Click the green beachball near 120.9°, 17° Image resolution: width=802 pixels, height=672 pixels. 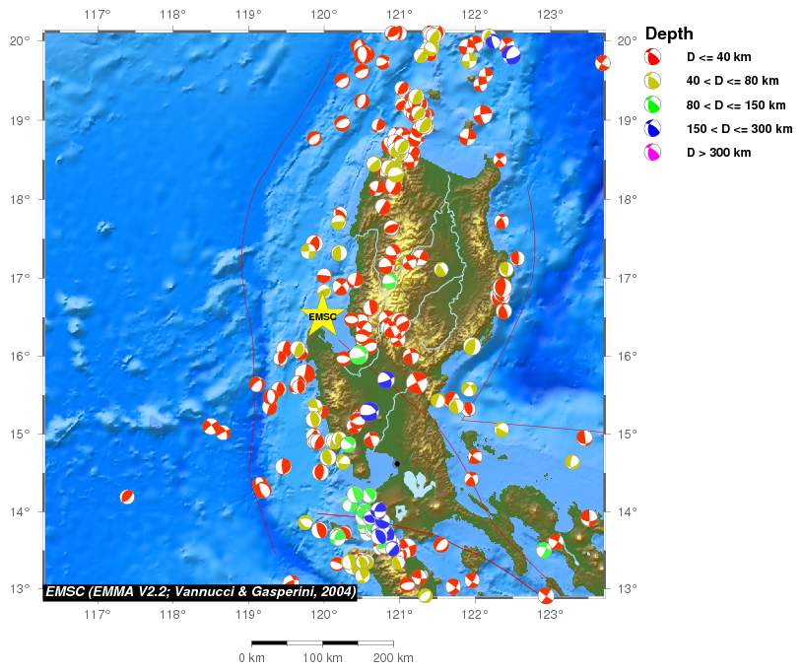(x=389, y=281)
